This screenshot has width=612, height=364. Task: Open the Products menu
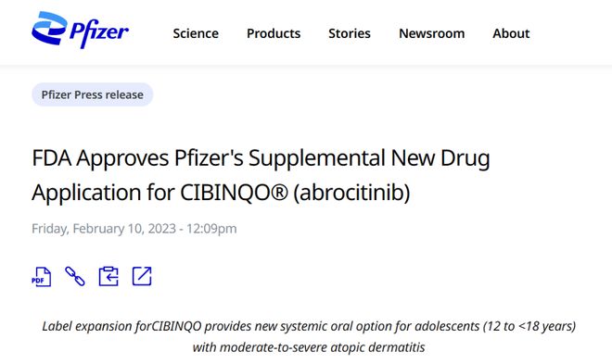point(274,33)
